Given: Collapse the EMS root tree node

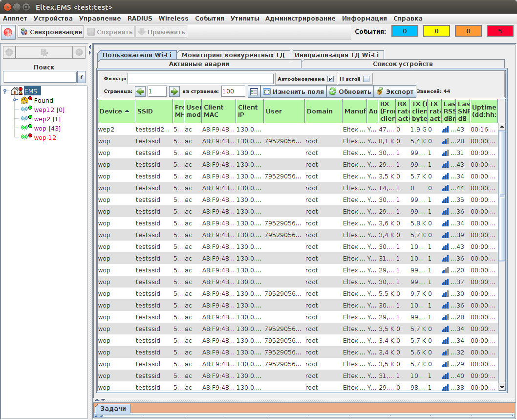Looking at the screenshot, I should pyautogui.click(x=5, y=90).
